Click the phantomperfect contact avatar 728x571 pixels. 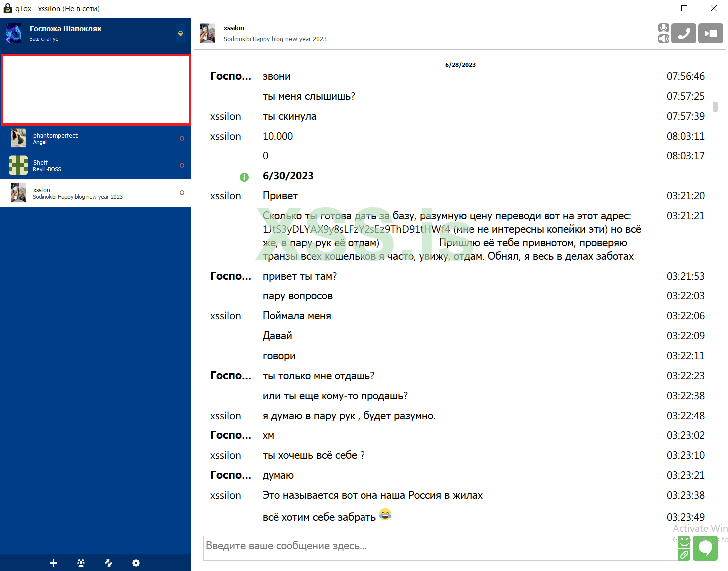pos(18,138)
